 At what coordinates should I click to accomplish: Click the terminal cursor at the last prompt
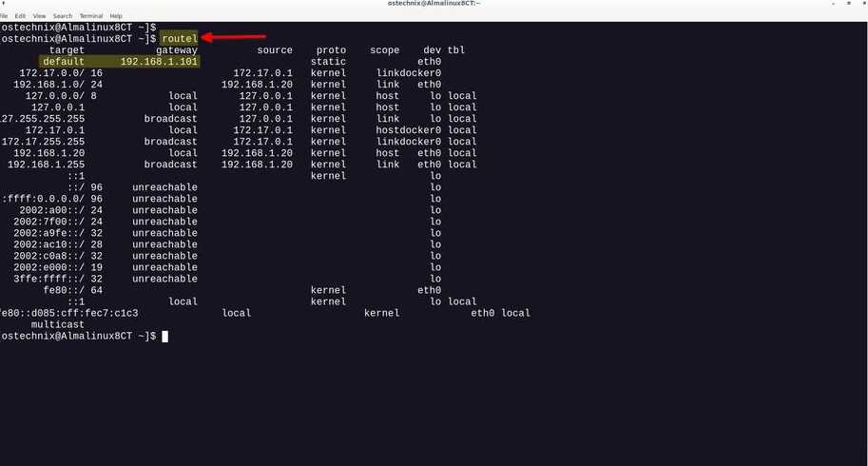(x=165, y=336)
